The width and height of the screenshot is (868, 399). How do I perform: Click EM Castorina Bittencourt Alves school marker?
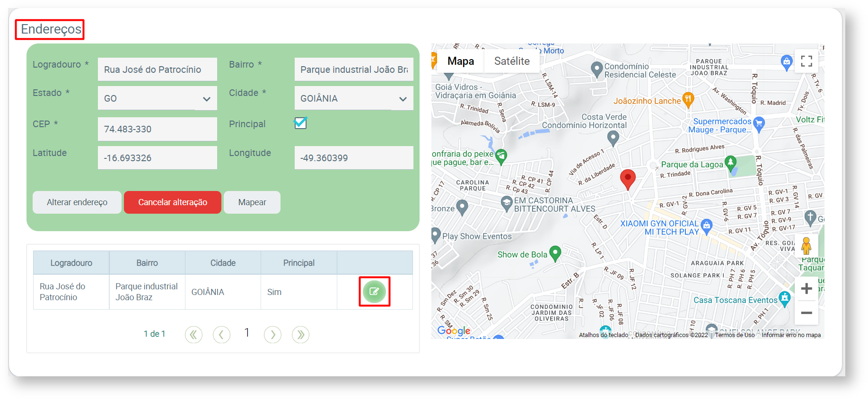click(x=507, y=204)
